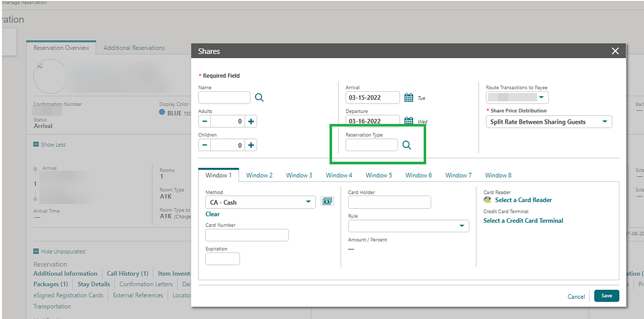This screenshot has height=319, width=644.
Task: Switch to the Window 2 tab
Action: (x=259, y=175)
